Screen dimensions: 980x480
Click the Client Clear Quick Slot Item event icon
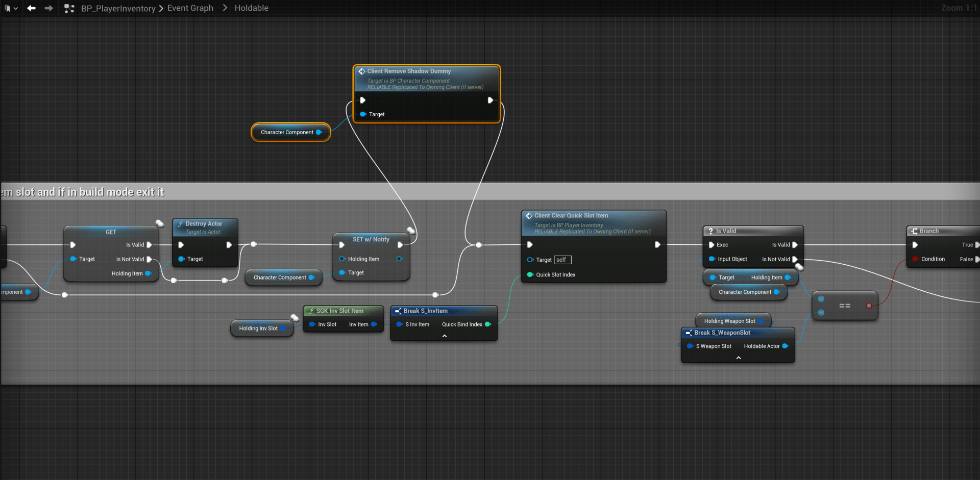tap(529, 216)
